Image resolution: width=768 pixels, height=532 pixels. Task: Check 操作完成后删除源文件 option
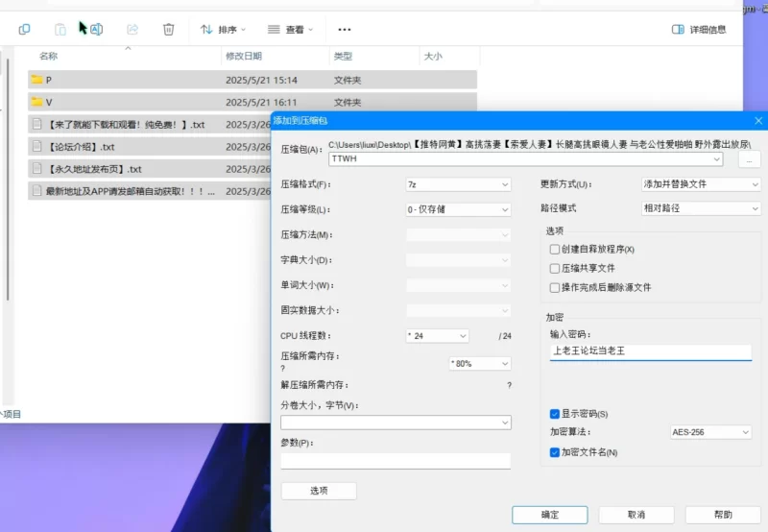click(x=555, y=287)
